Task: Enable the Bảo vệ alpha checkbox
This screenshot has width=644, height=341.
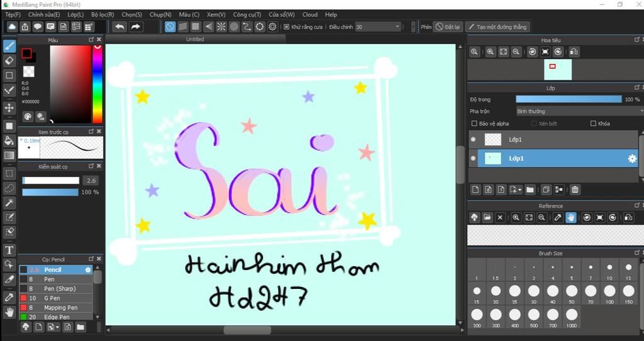Action: tap(474, 124)
